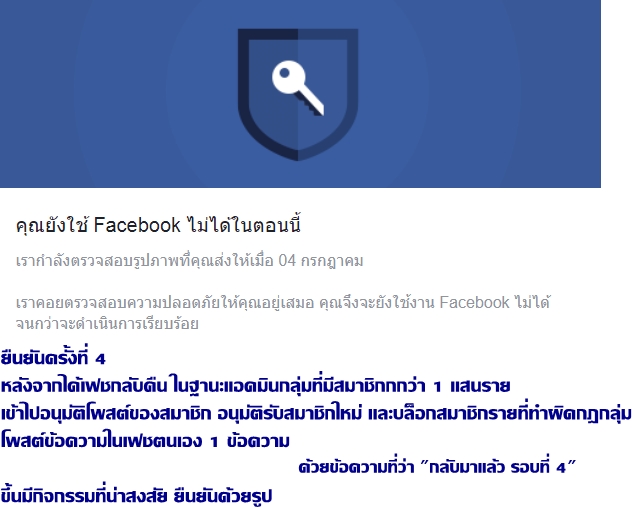Click the blue text ยืนยันครั้งที่ 4

(53, 358)
